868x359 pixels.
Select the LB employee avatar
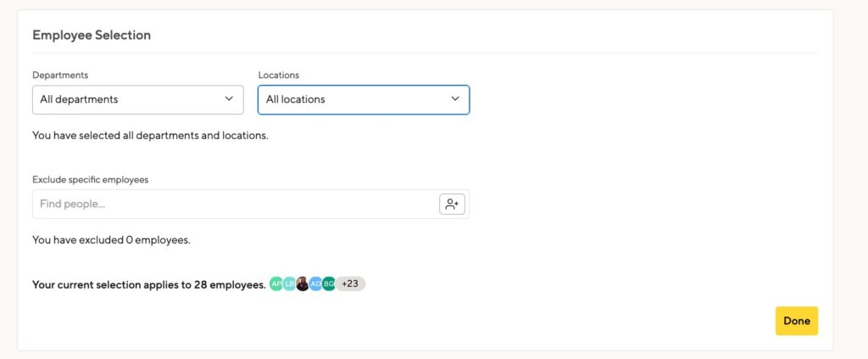[x=289, y=283]
